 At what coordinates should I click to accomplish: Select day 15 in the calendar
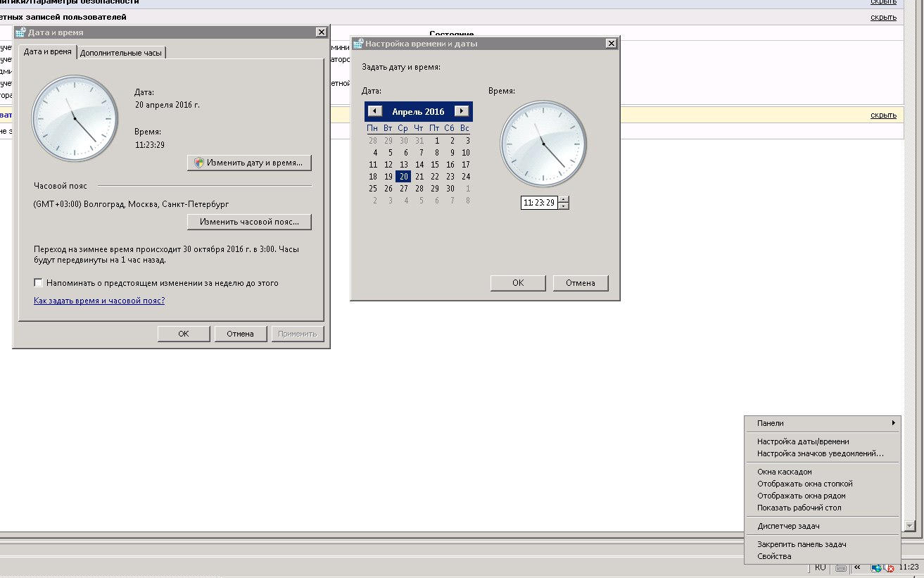tap(435, 165)
